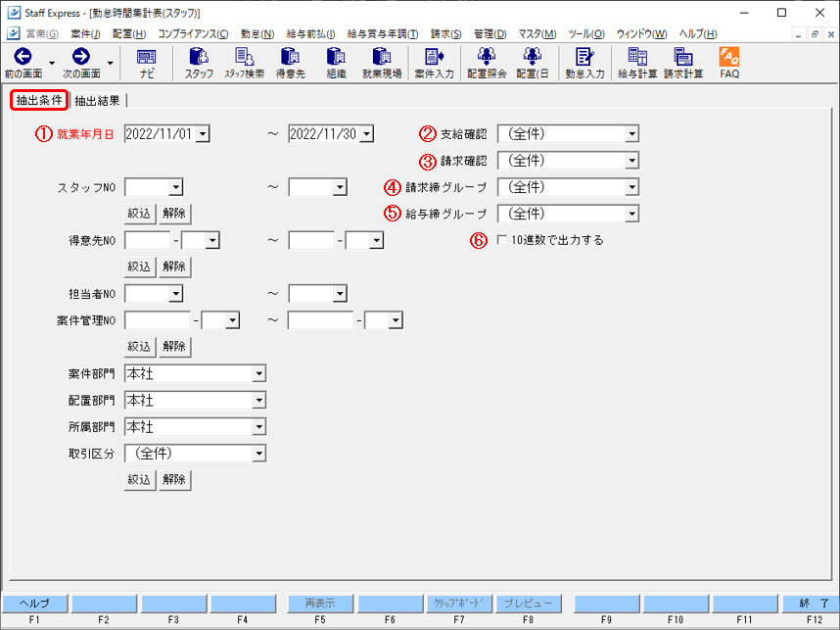Click the ナビ toolbar icon
840x630 pixels.
click(x=146, y=63)
